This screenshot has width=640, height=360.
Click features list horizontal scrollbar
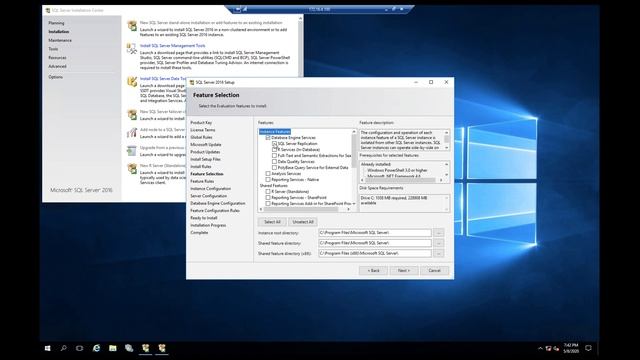coord(304,209)
